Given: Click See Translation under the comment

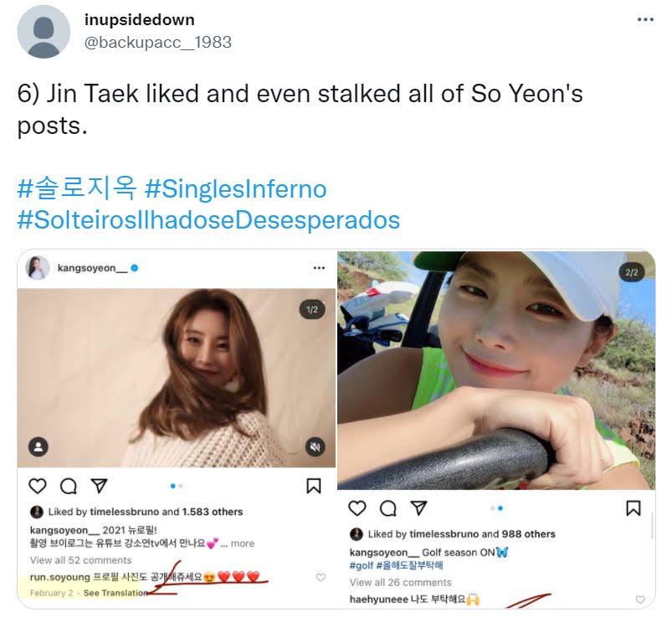Looking at the screenshot, I should tap(115, 593).
